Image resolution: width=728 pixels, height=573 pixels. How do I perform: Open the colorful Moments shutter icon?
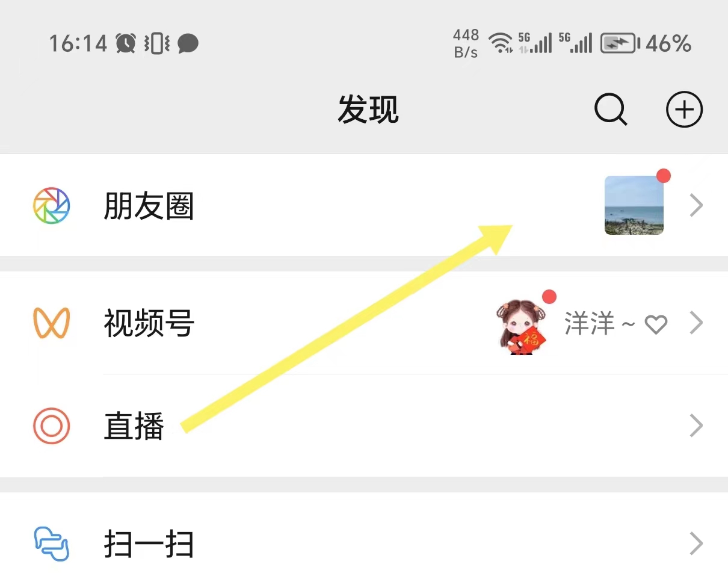pos(51,205)
